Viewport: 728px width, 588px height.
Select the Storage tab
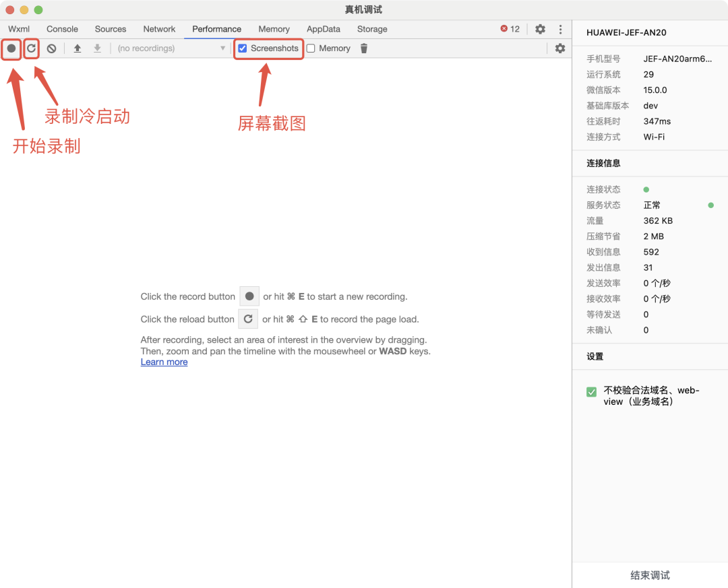click(372, 29)
